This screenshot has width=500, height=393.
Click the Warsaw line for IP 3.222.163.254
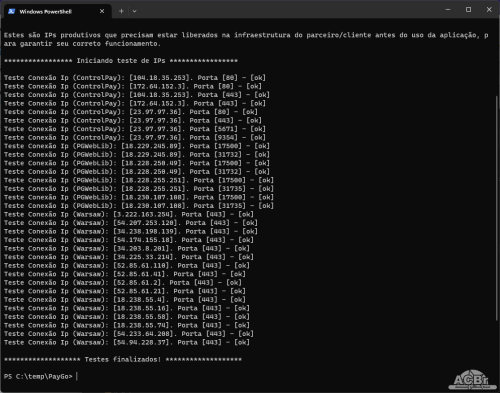click(129, 214)
